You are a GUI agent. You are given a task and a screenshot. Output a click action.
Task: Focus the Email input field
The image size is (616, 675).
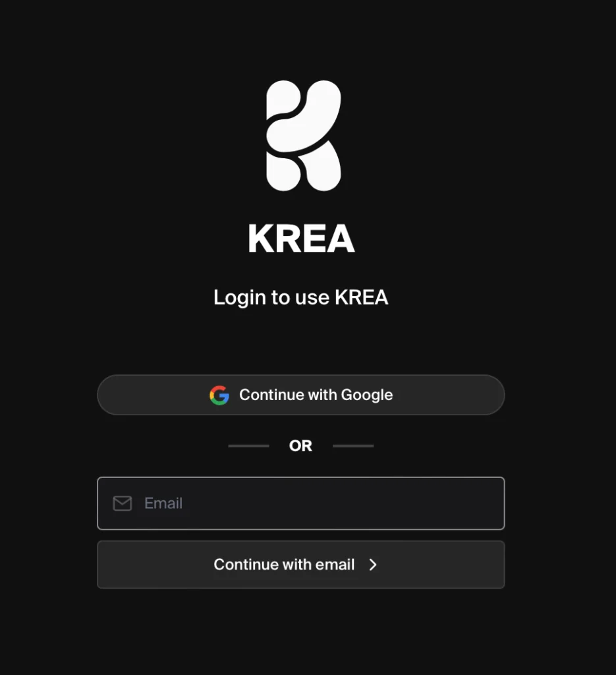300,503
